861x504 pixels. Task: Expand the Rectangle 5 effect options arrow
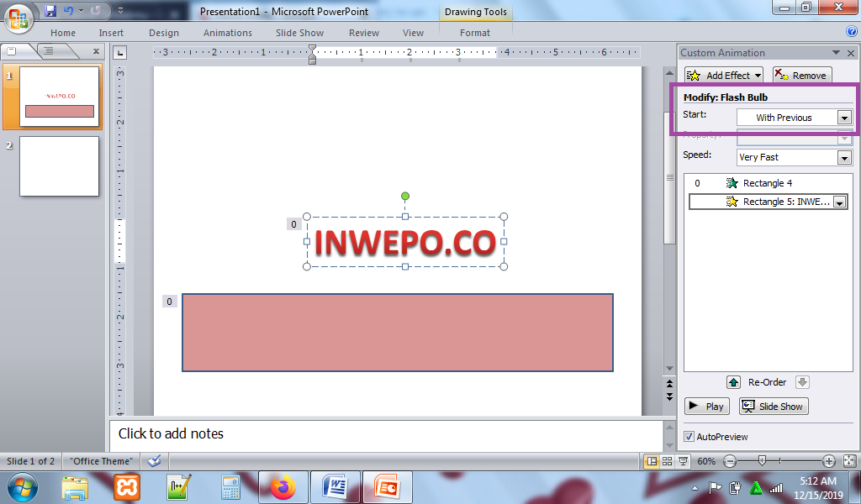[840, 202]
